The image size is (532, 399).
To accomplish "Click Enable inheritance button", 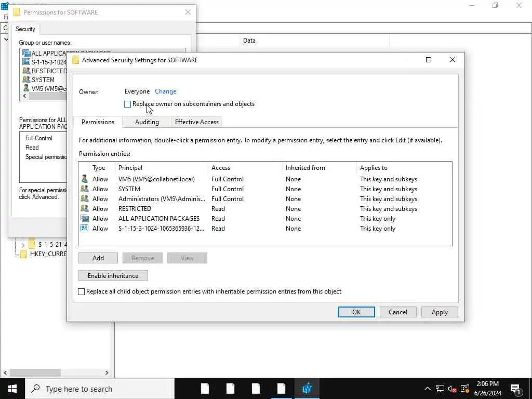I will pos(113,275).
